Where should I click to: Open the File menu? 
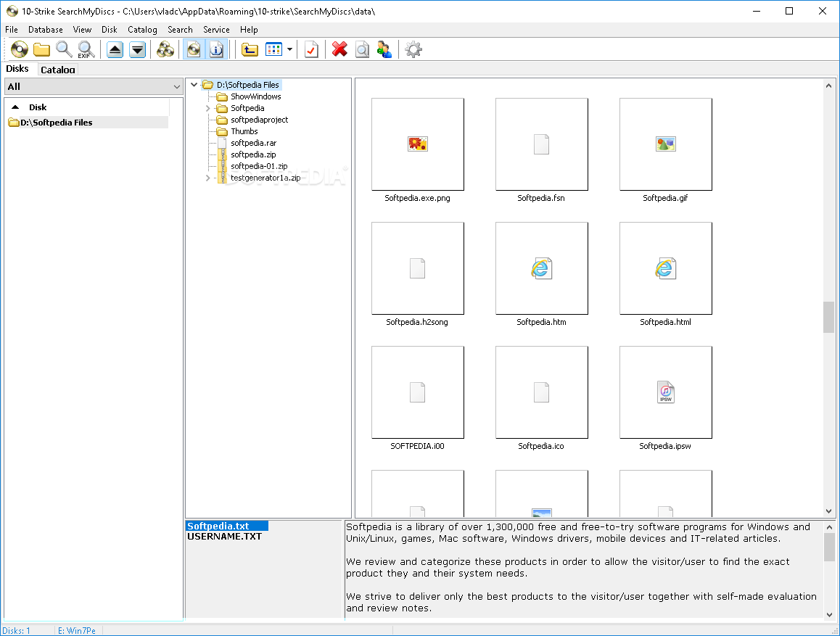(12, 30)
